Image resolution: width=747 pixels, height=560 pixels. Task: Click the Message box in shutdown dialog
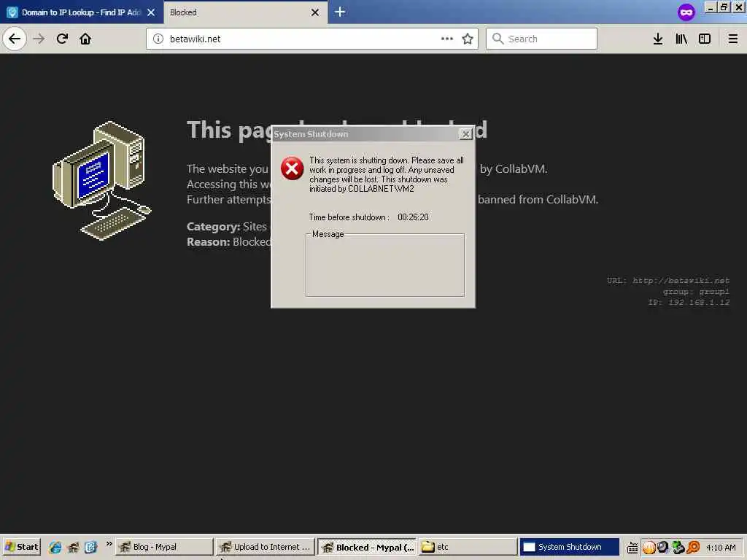click(x=385, y=265)
